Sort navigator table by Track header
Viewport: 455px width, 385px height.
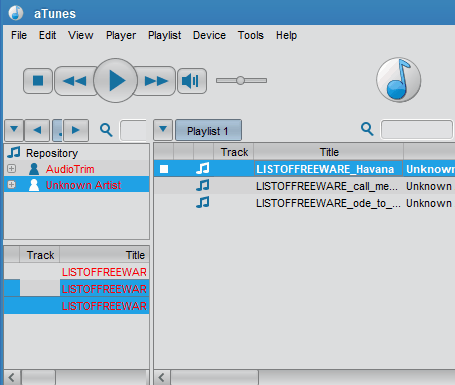[40, 255]
